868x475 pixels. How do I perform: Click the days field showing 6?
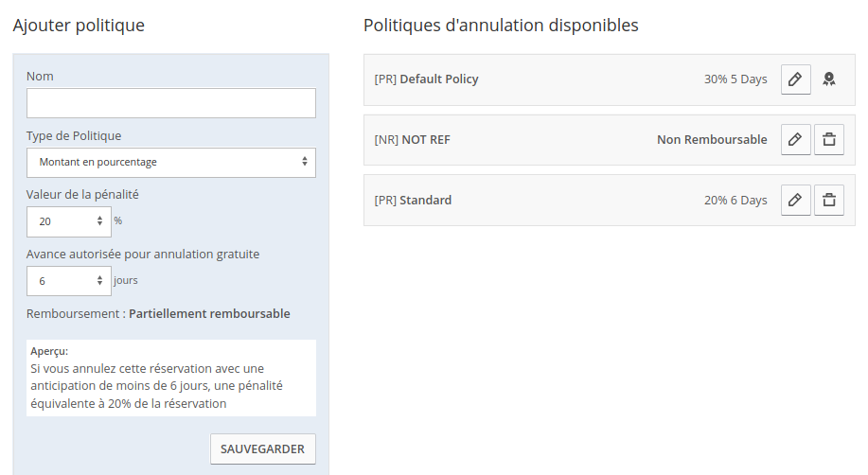pos(69,281)
